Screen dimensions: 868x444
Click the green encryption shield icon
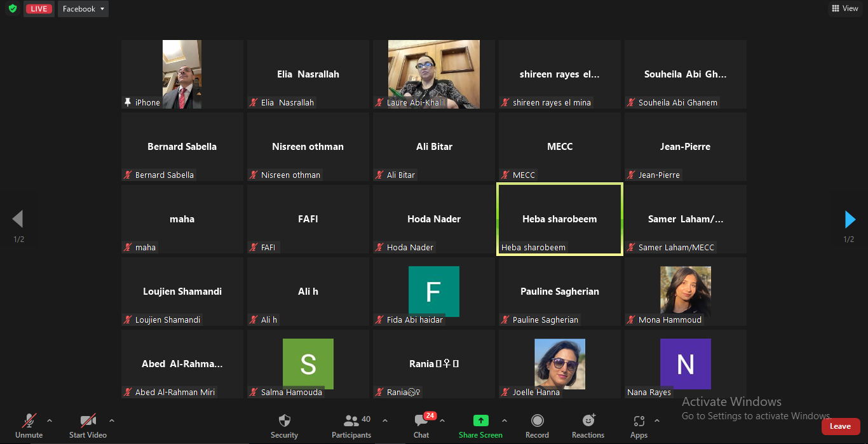(x=12, y=9)
